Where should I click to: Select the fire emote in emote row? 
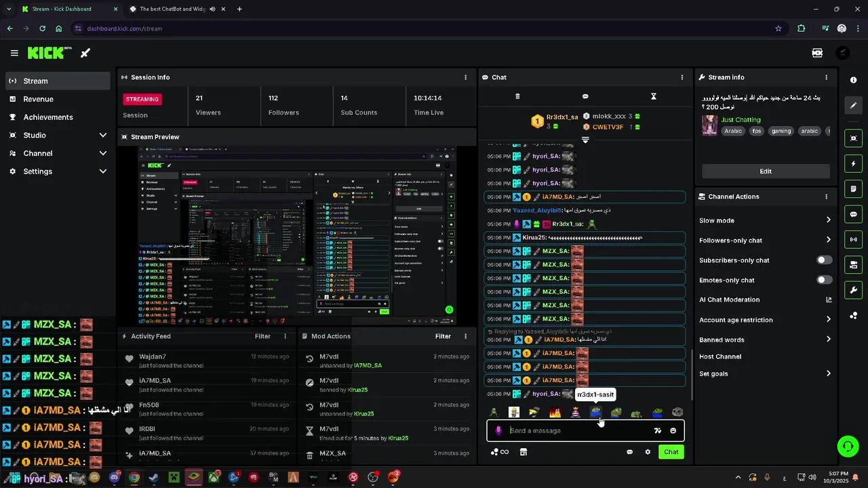point(555,412)
